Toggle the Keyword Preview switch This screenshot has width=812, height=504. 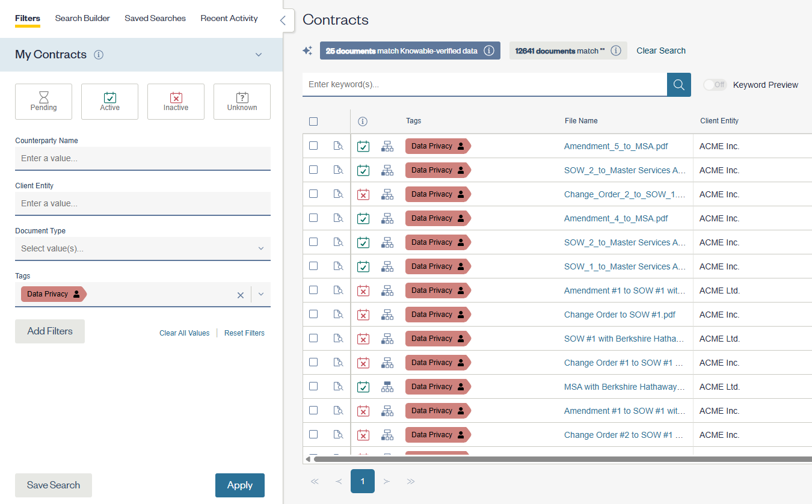tap(715, 85)
